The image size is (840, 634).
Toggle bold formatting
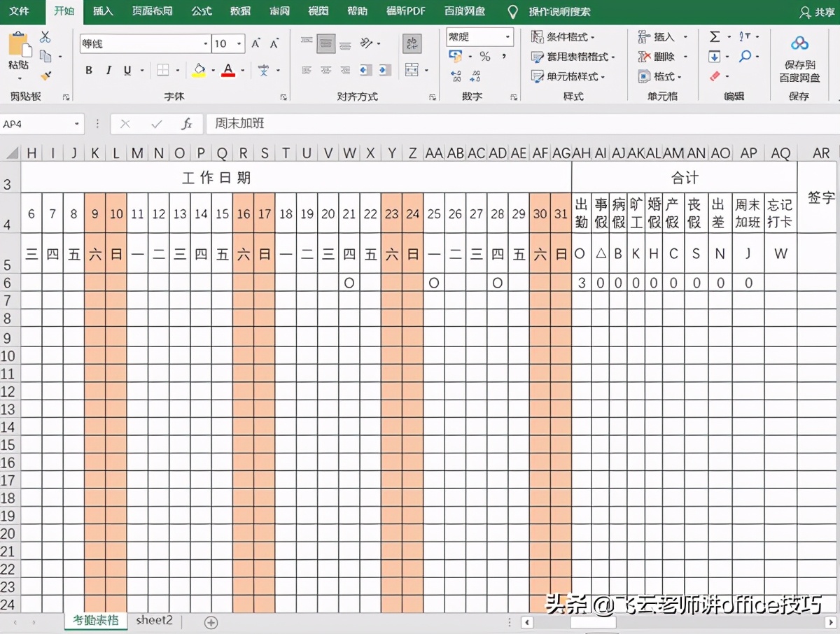(x=89, y=70)
